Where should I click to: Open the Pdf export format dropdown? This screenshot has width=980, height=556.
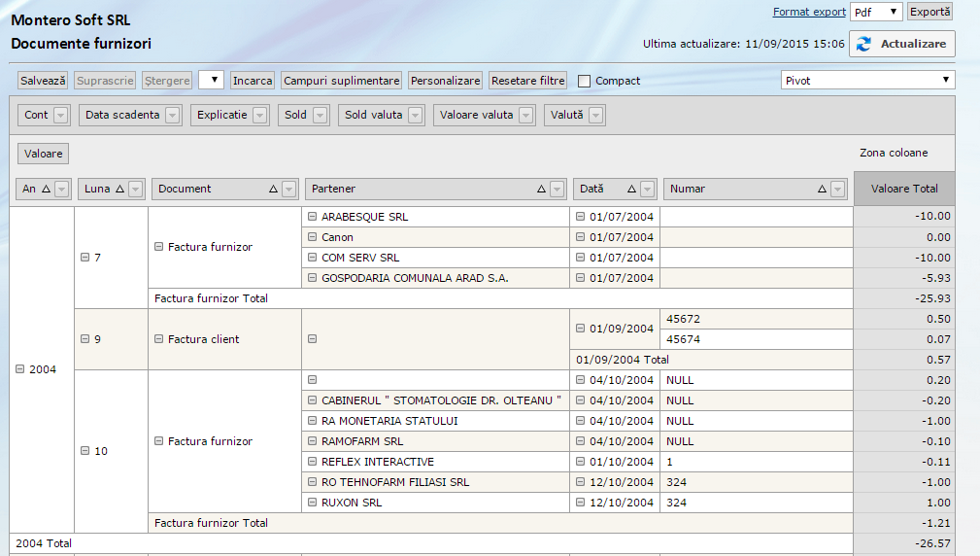[x=876, y=12]
